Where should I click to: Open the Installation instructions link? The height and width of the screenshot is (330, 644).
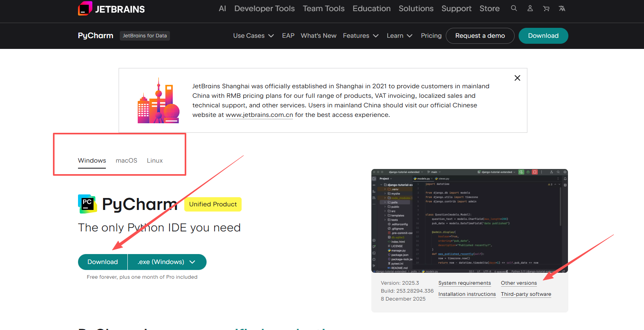(467, 294)
